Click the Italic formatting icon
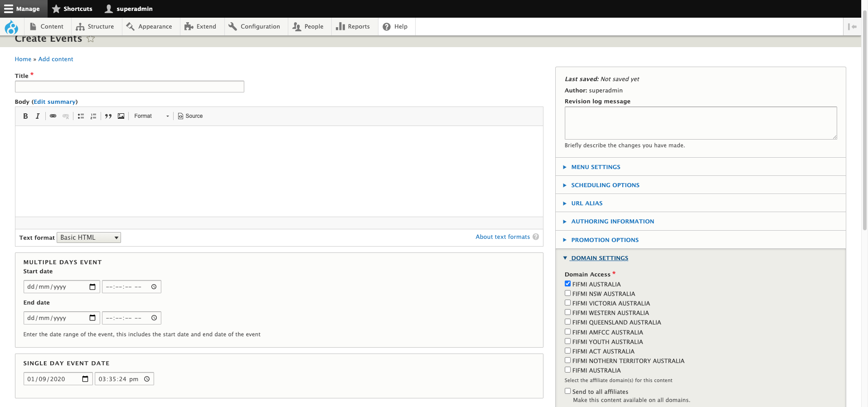Screen dimensions: 868x407 38,116
